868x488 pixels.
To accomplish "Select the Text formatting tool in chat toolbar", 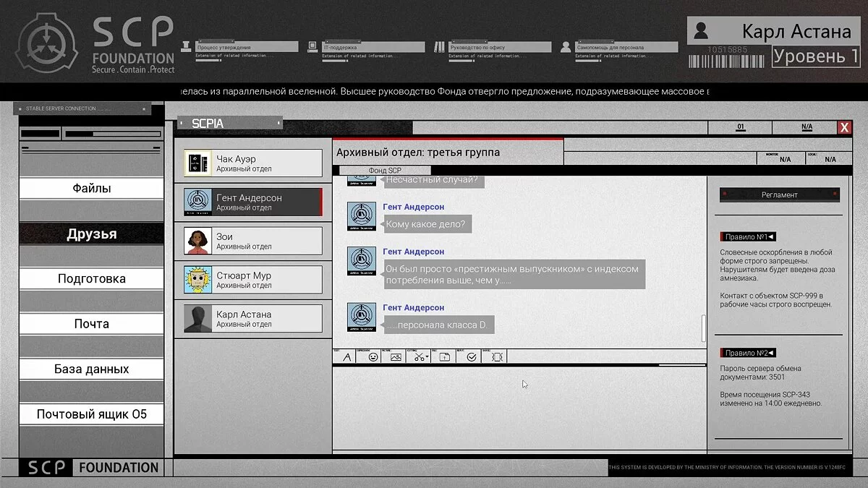I will (346, 357).
